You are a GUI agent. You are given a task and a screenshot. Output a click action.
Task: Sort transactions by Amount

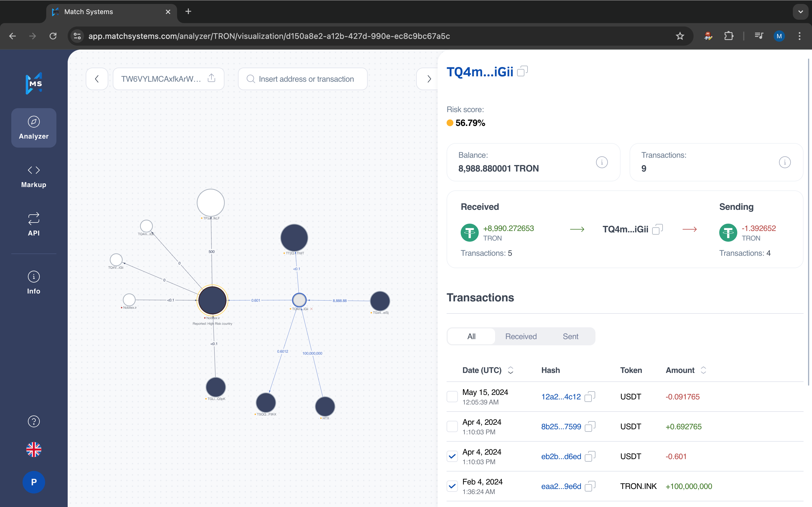pos(703,370)
